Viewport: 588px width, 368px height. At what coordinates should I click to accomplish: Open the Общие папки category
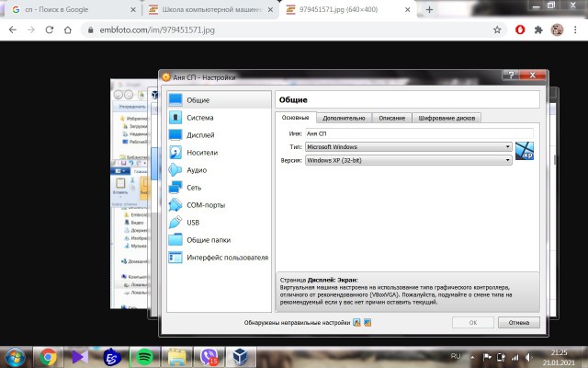click(219, 240)
